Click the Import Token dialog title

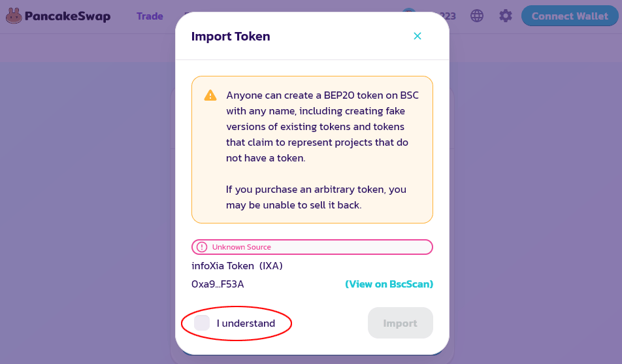(x=231, y=36)
